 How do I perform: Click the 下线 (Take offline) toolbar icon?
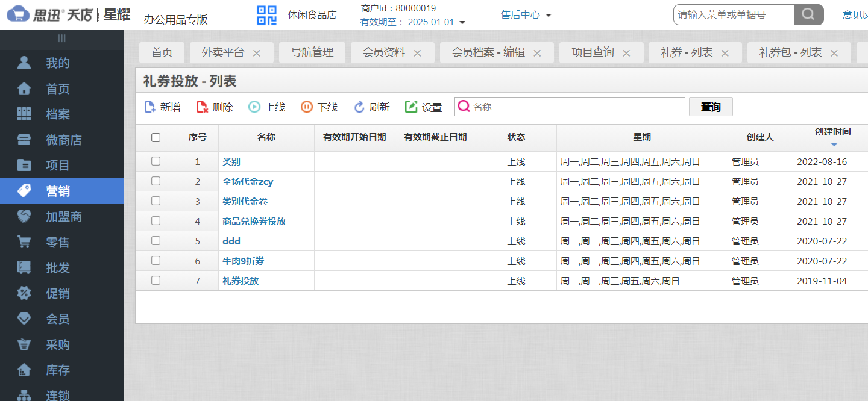click(x=306, y=107)
